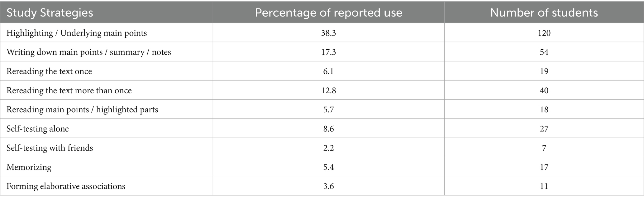
Task: Click the Self-testing with friends cell
Action: (x=50, y=148)
